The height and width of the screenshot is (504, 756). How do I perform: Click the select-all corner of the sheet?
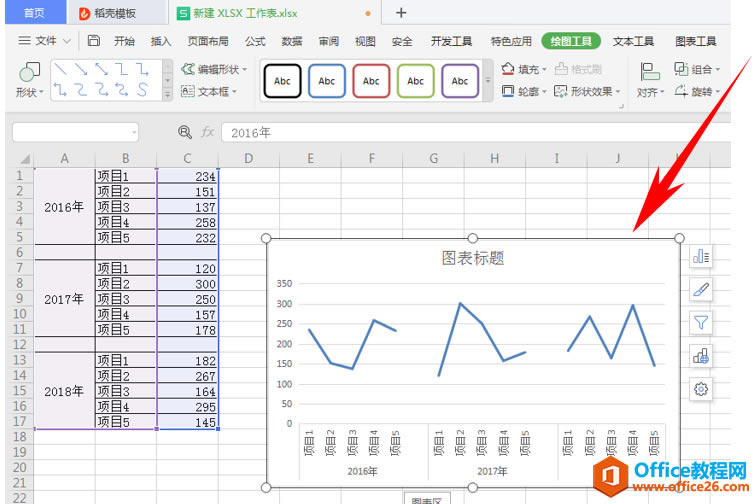[x=23, y=159]
